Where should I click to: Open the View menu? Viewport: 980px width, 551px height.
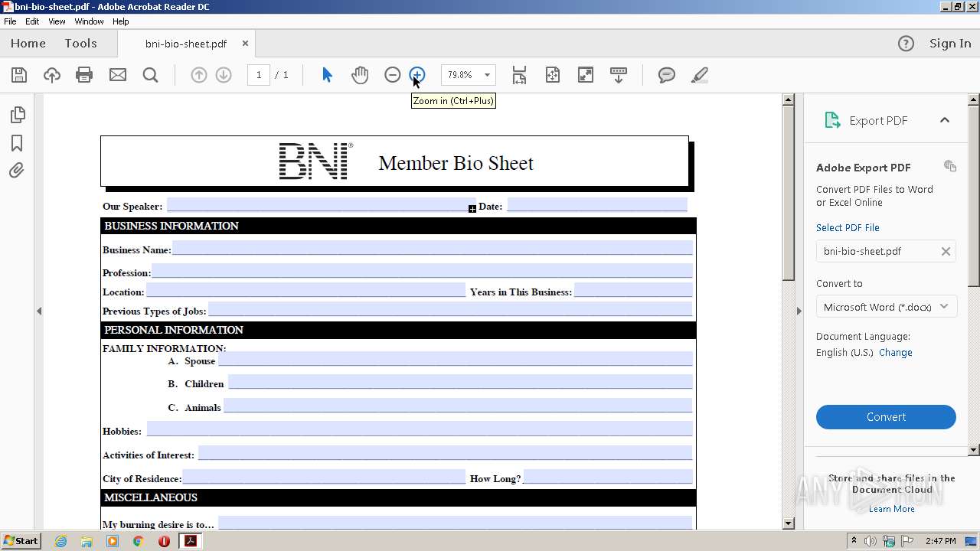[57, 21]
